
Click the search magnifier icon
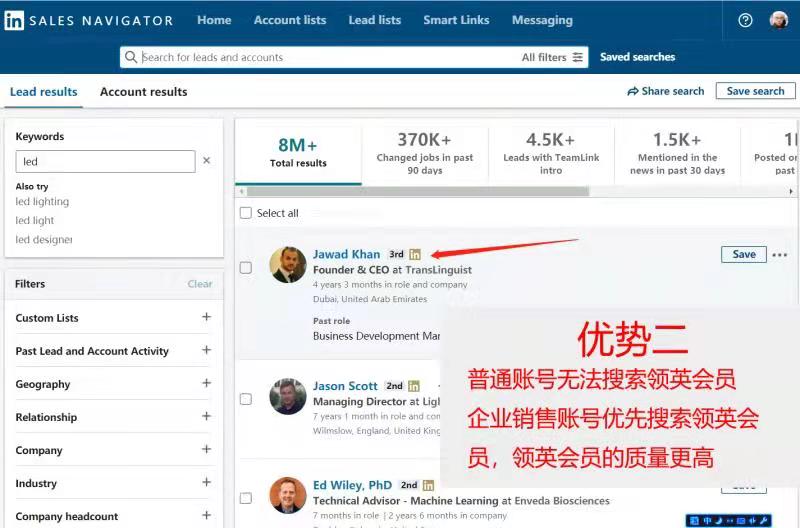131,57
